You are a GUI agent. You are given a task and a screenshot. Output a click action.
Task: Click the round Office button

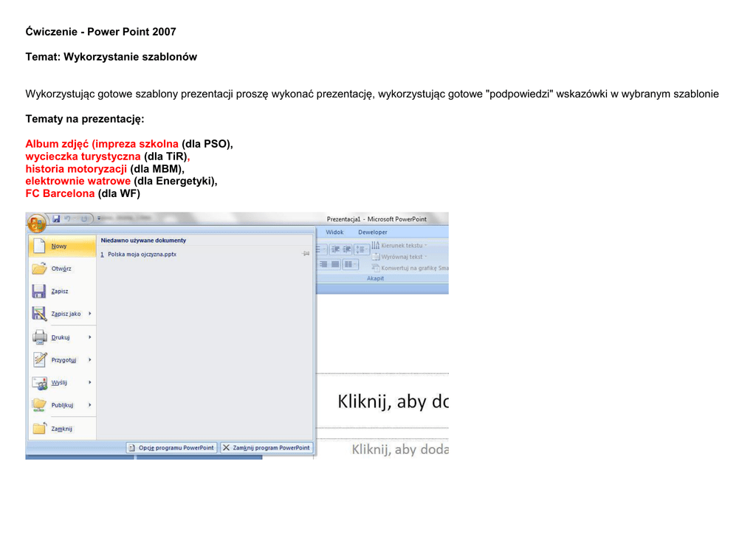coord(36,222)
